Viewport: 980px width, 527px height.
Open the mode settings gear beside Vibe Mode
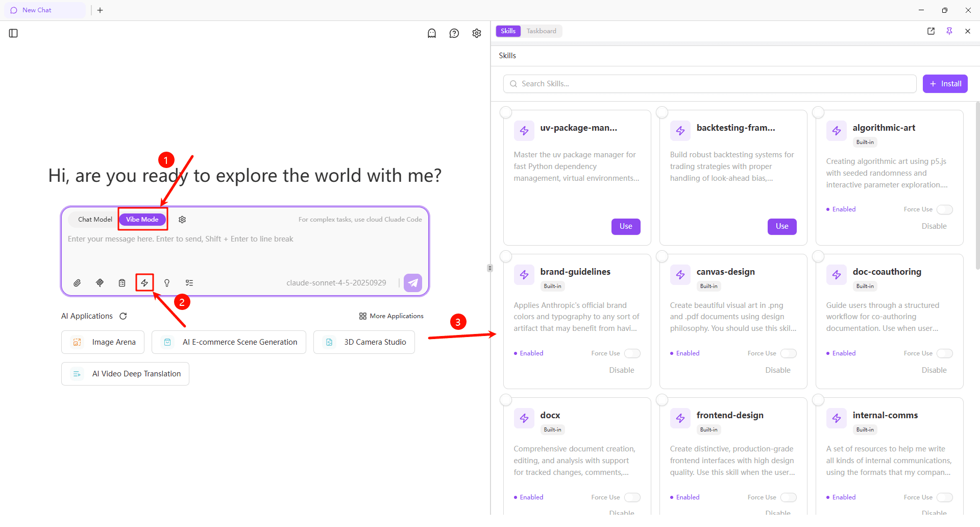pyautogui.click(x=182, y=220)
